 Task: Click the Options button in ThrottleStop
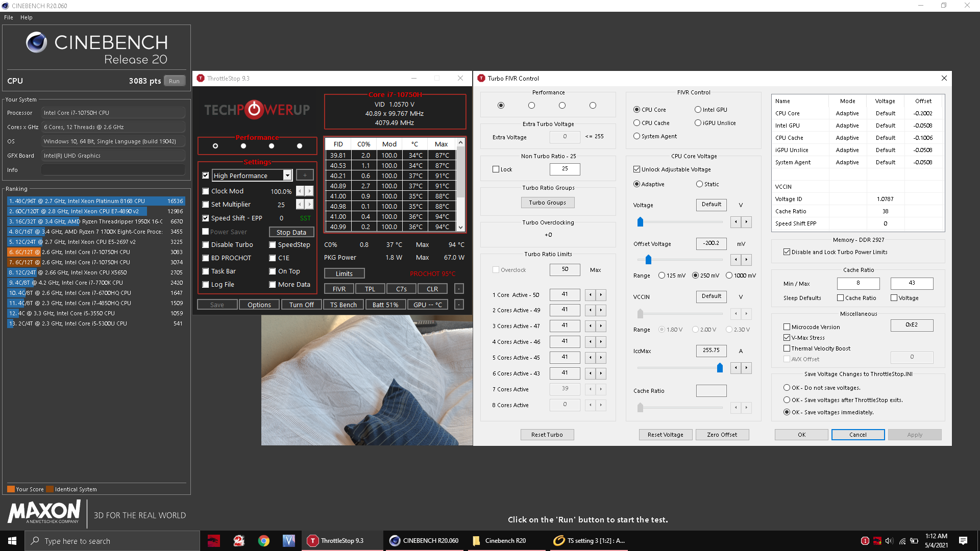tap(259, 305)
